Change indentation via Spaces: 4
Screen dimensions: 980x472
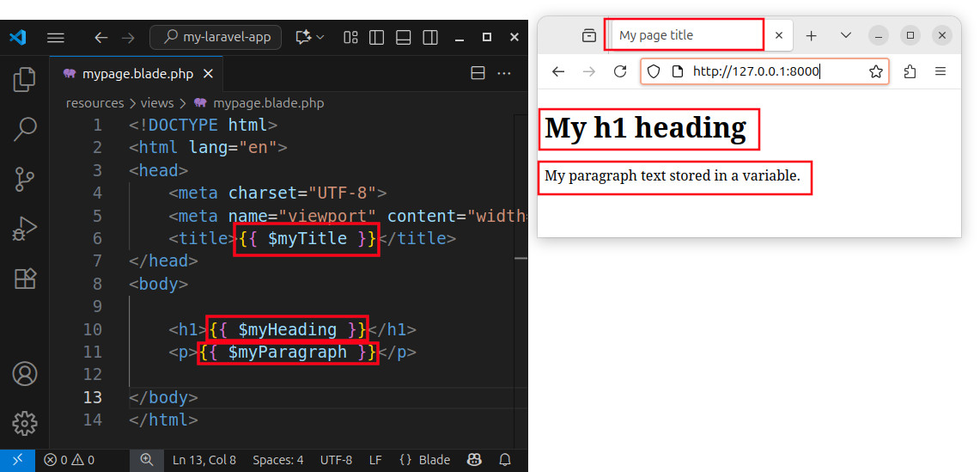click(278, 460)
